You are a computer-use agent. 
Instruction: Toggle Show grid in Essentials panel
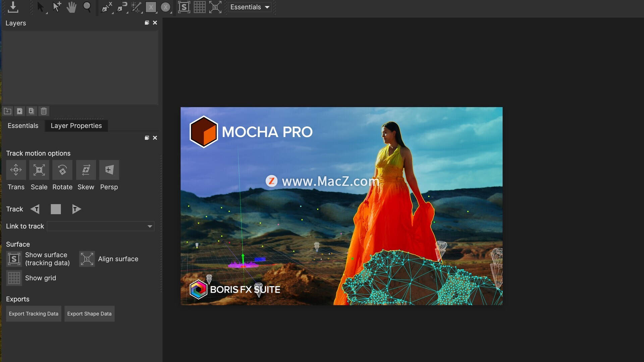tap(14, 278)
